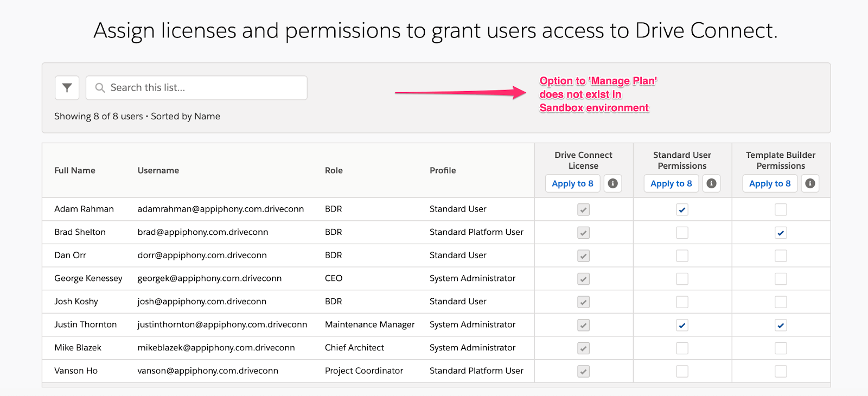Show info for Standard User Permissions column

tap(712, 183)
